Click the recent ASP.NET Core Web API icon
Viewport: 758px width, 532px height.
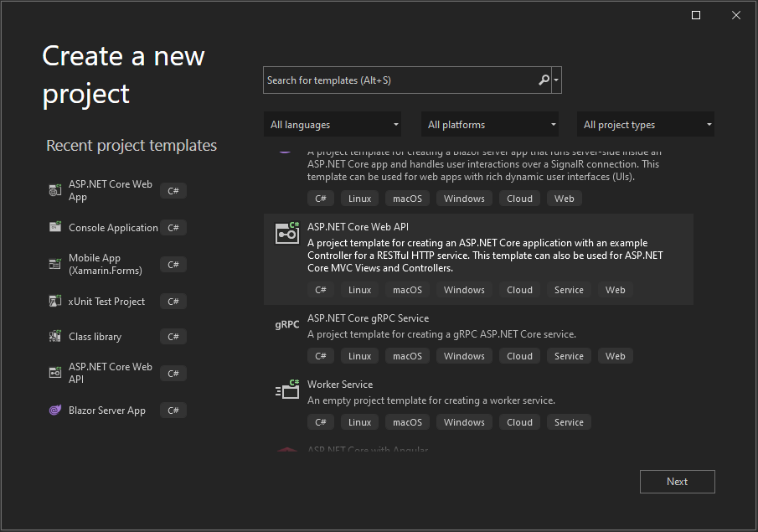pyautogui.click(x=55, y=373)
